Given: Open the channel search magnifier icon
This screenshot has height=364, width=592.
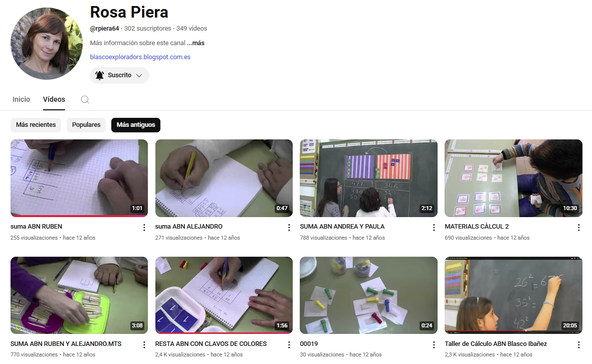Looking at the screenshot, I should [85, 100].
